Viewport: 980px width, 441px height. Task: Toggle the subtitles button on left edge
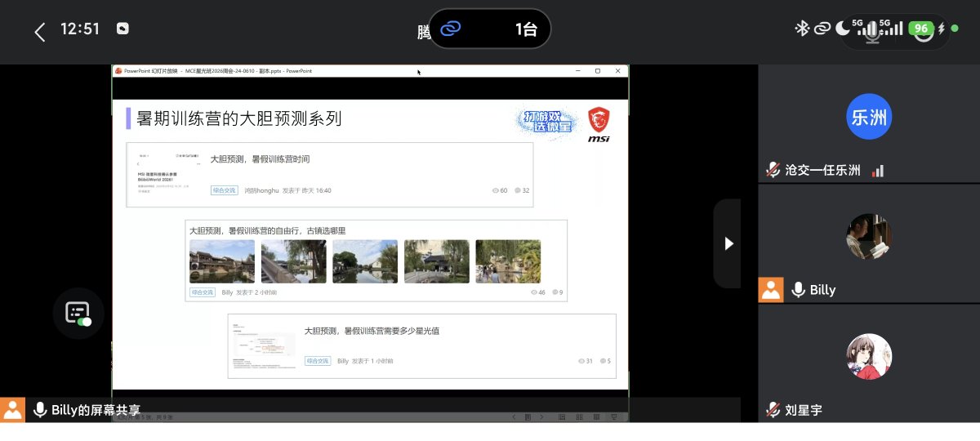click(78, 313)
